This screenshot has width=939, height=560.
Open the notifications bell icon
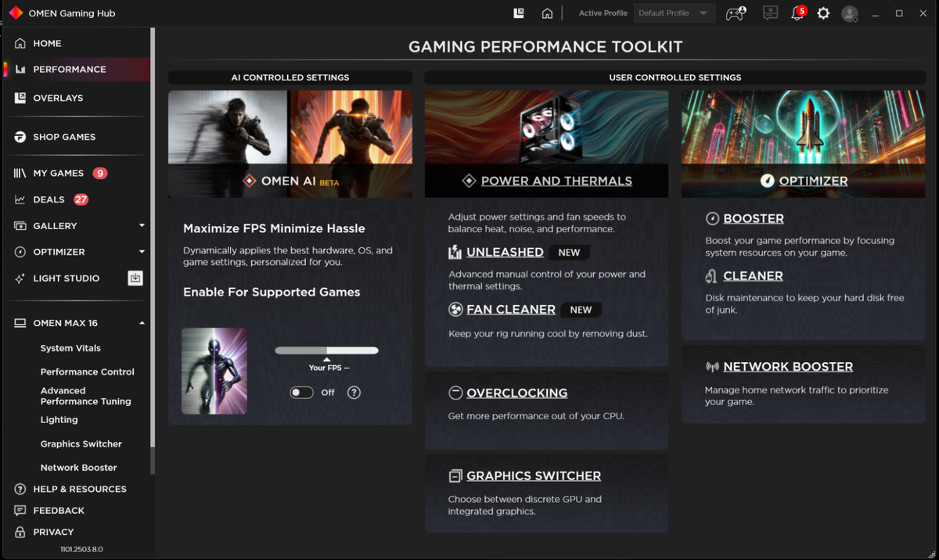point(797,13)
